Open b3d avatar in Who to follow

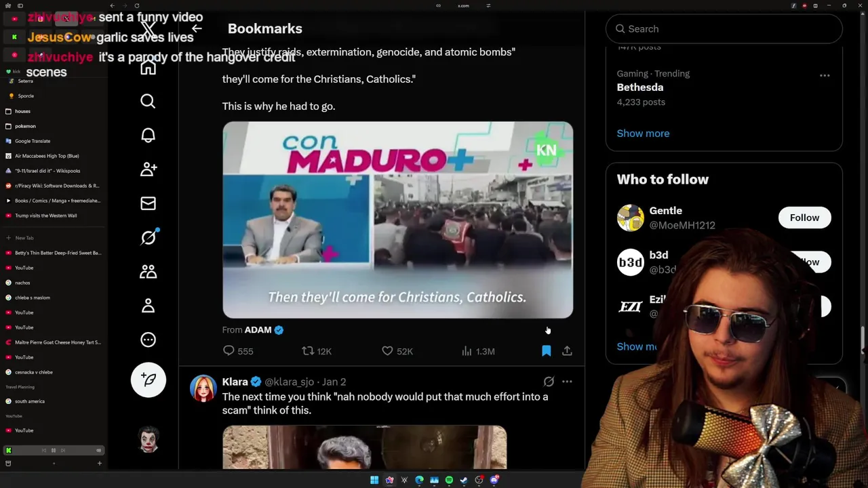[630, 262]
